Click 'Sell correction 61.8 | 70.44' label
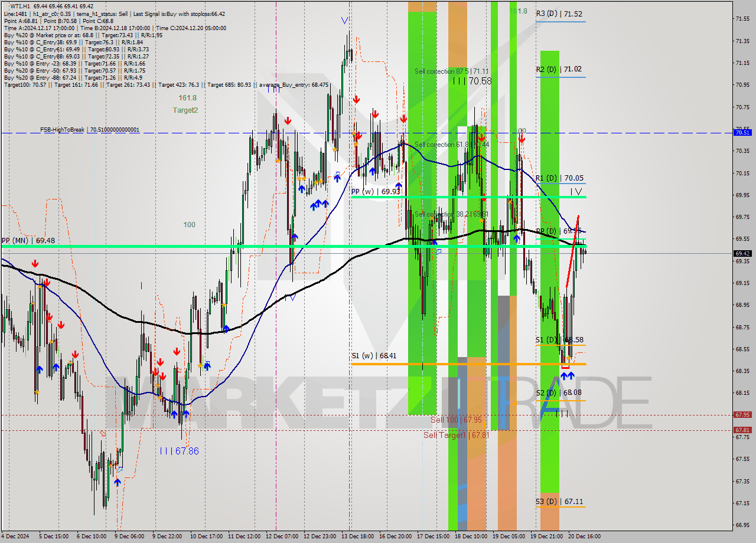This screenshot has width=756, height=543. click(x=452, y=144)
